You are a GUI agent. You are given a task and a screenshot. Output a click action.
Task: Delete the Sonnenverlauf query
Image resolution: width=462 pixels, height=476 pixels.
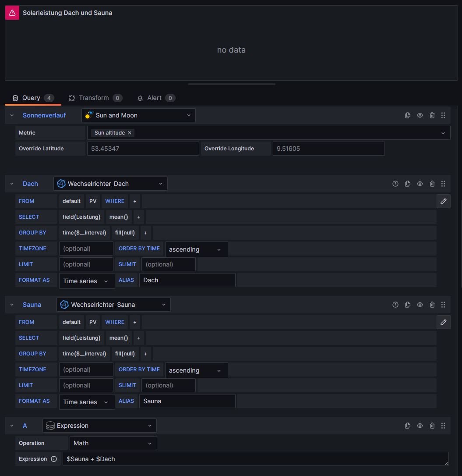[432, 115]
